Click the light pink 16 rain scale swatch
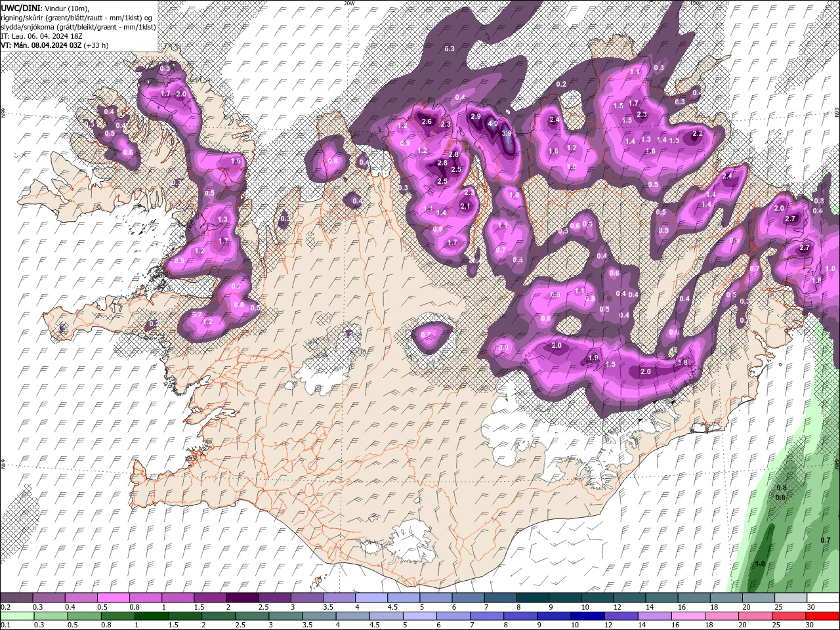Screen dimensions: 840x630 pos(688,616)
